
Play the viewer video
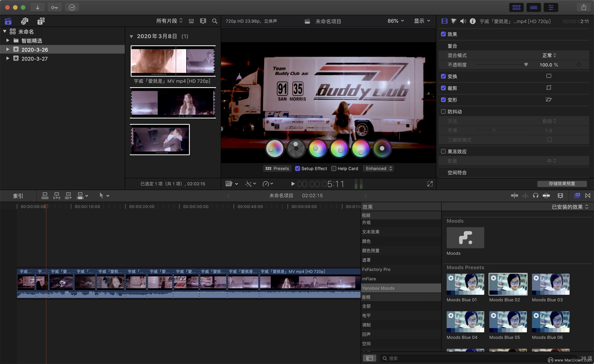pyautogui.click(x=293, y=184)
